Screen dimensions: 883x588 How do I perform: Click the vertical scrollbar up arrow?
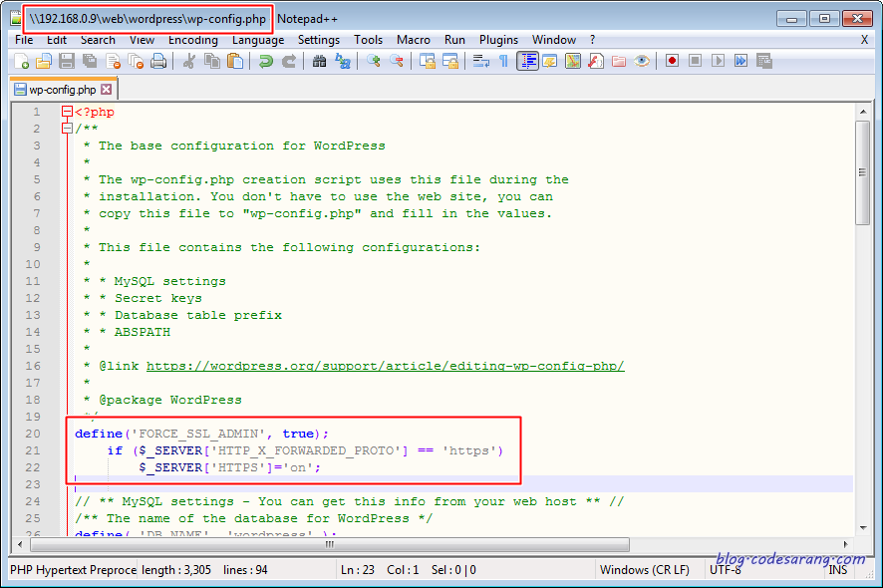pos(863,112)
